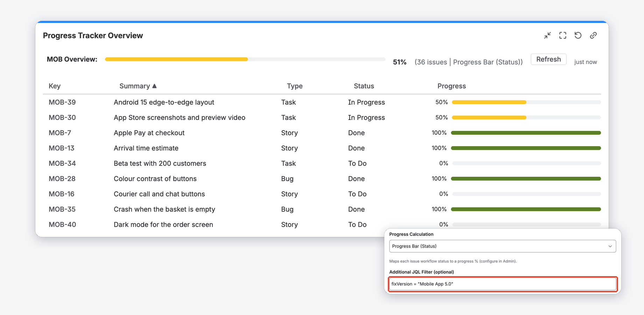Open issue key MOB-16
This screenshot has height=315, width=644.
(x=62, y=194)
